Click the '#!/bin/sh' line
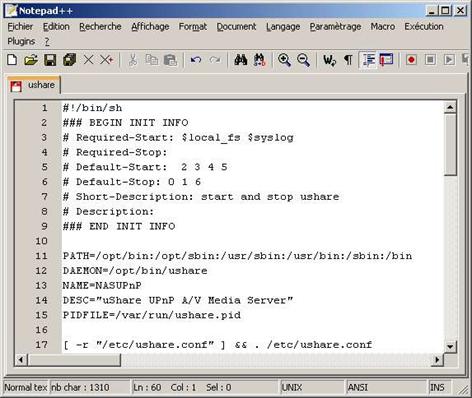The height and width of the screenshot is (398, 472). tap(92, 108)
